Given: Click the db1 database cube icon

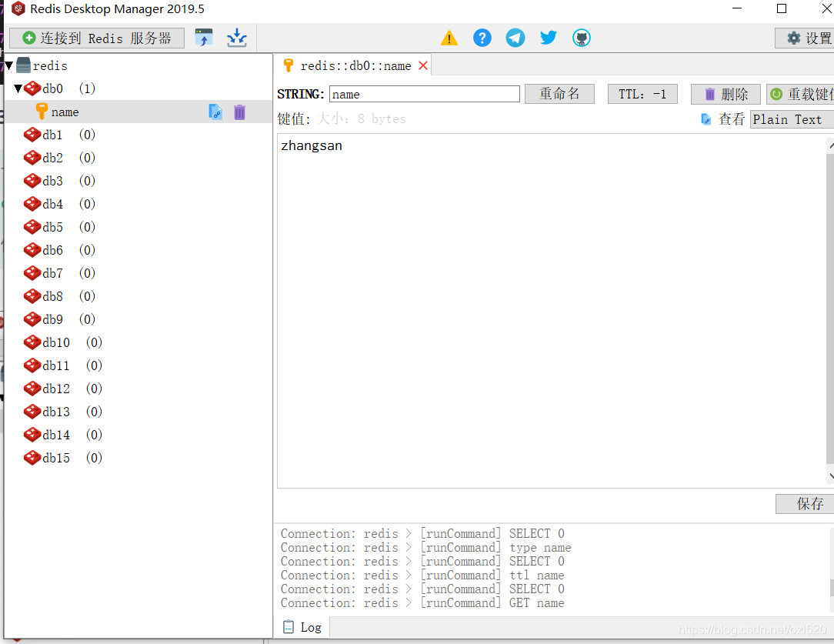Looking at the screenshot, I should pyautogui.click(x=32, y=135).
